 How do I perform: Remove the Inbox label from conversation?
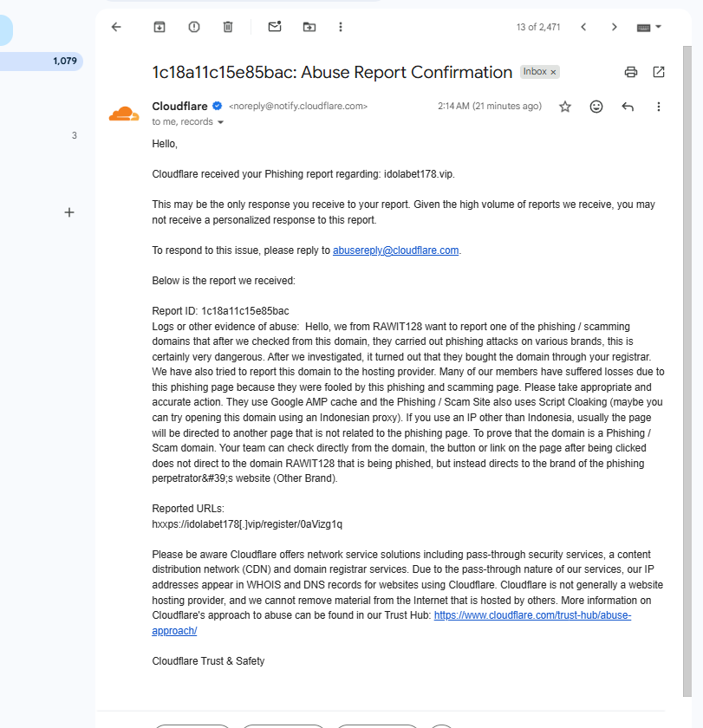pos(553,73)
